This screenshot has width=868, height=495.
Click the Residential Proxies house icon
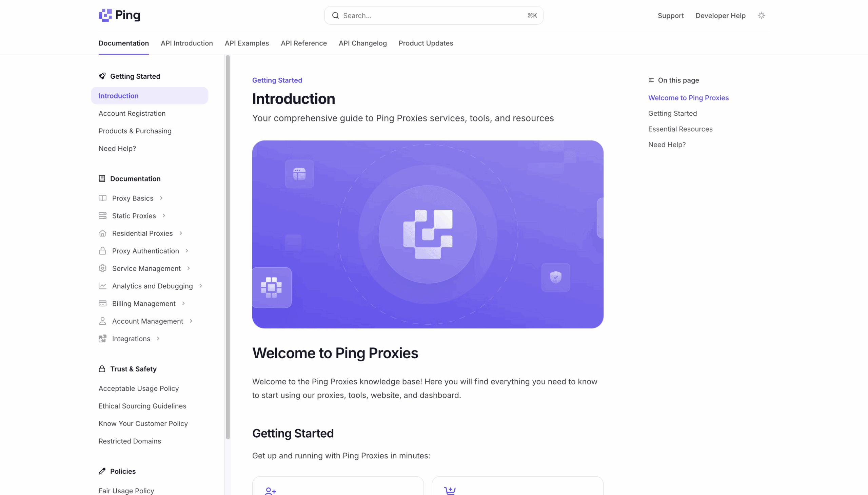tap(102, 233)
